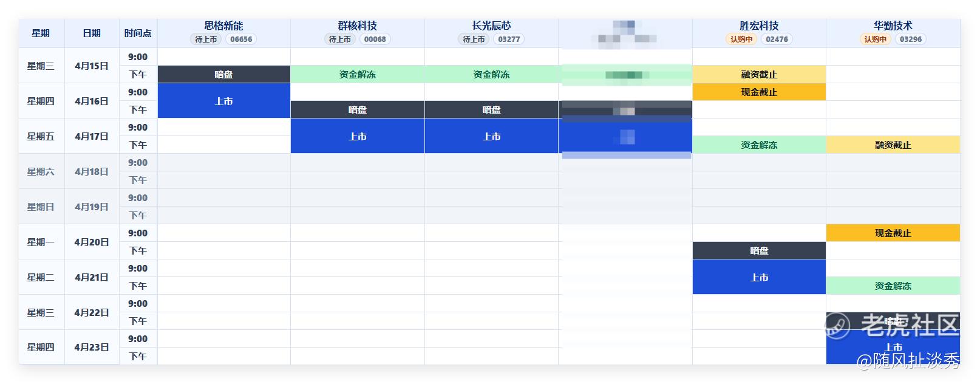This screenshot has height=384, width=980.
Task: Select the blue 上市 block for 思格新能
Action: (x=223, y=101)
